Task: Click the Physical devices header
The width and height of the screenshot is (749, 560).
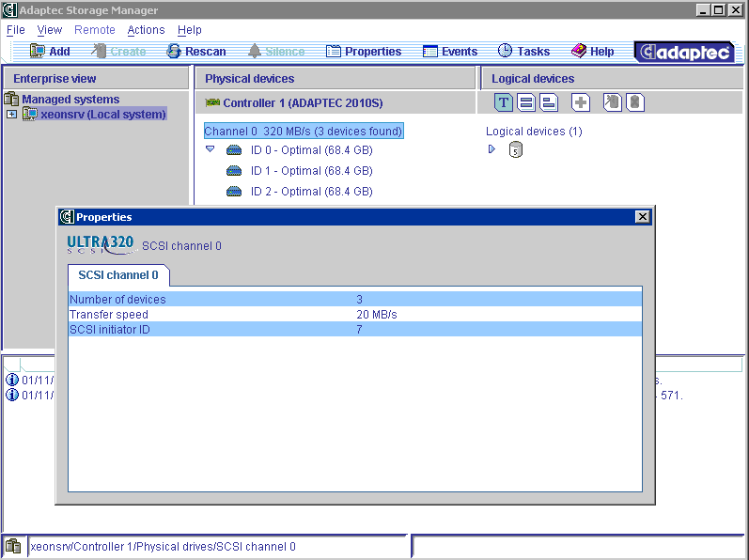Action: coord(335,78)
